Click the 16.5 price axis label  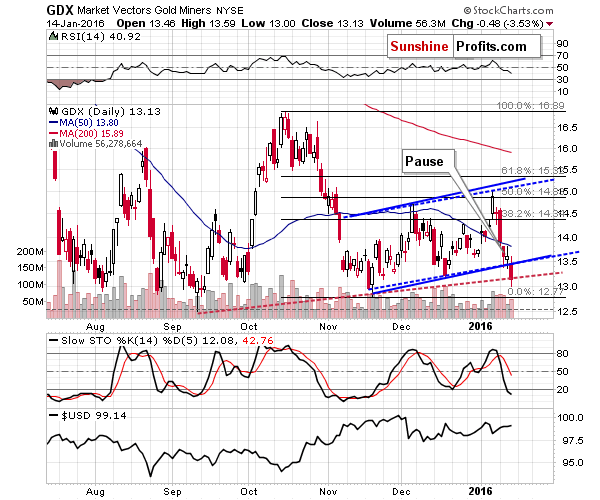[x=566, y=127]
